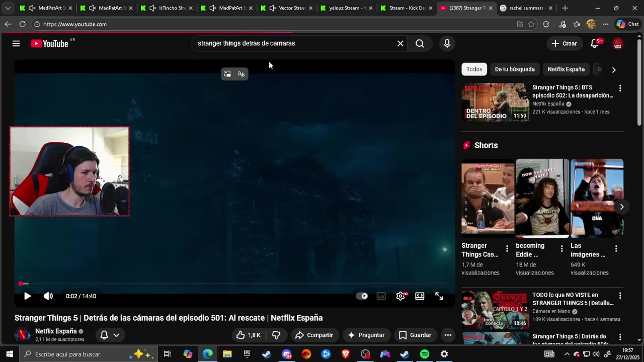Open the Copilot Chat button
Image resolution: width=644 pixels, height=362 pixels.
[x=627, y=24]
